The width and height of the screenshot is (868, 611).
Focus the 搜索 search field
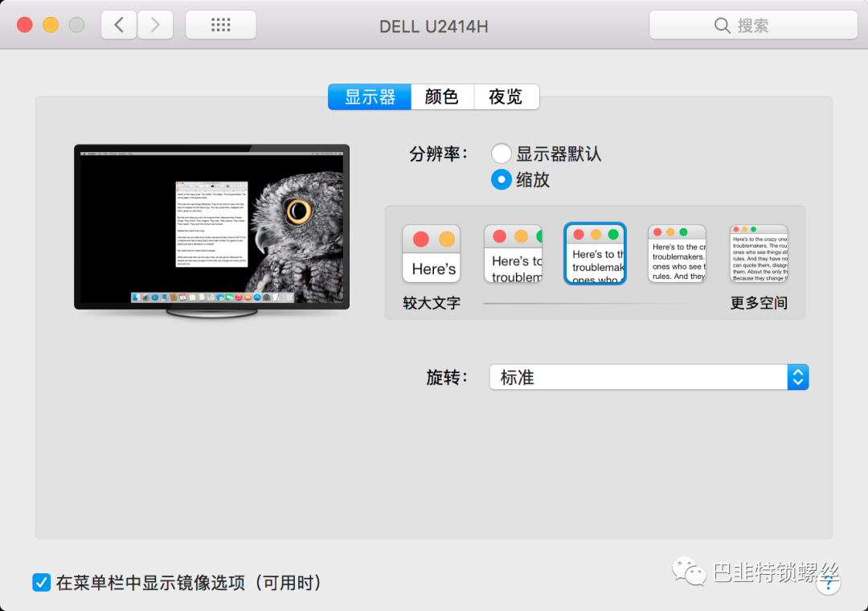tap(753, 25)
